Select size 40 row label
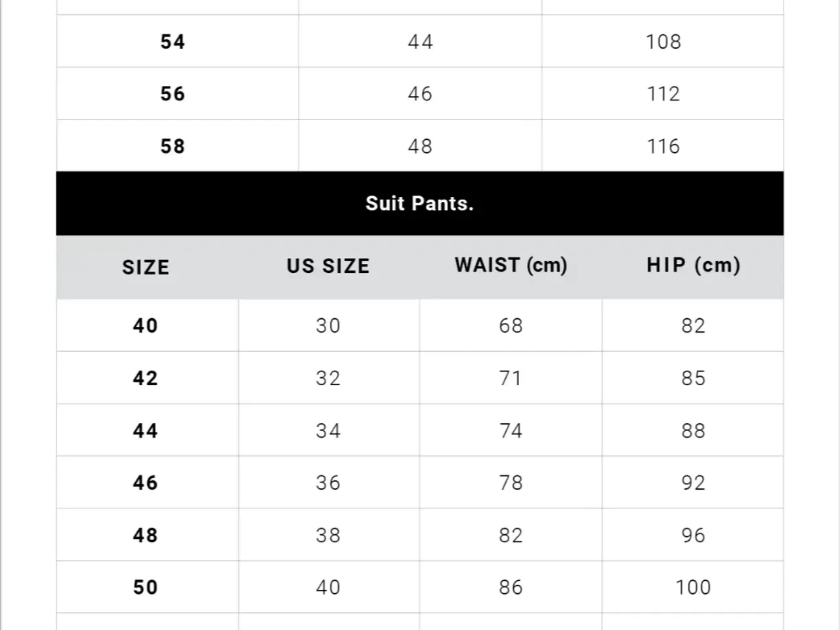Image resolution: width=840 pixels, height=630 pixels. tap(146, 325)
